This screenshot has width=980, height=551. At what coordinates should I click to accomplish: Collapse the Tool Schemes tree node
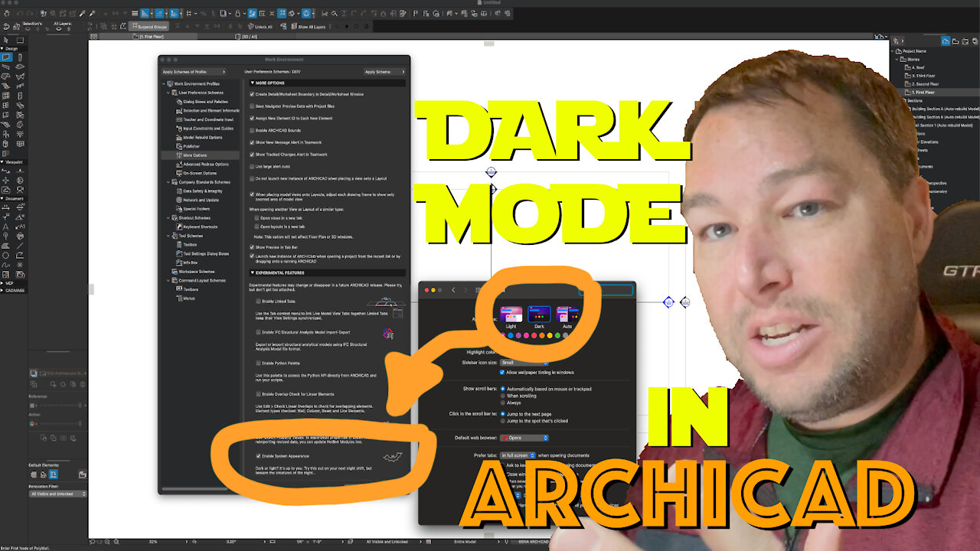(169, 236)
